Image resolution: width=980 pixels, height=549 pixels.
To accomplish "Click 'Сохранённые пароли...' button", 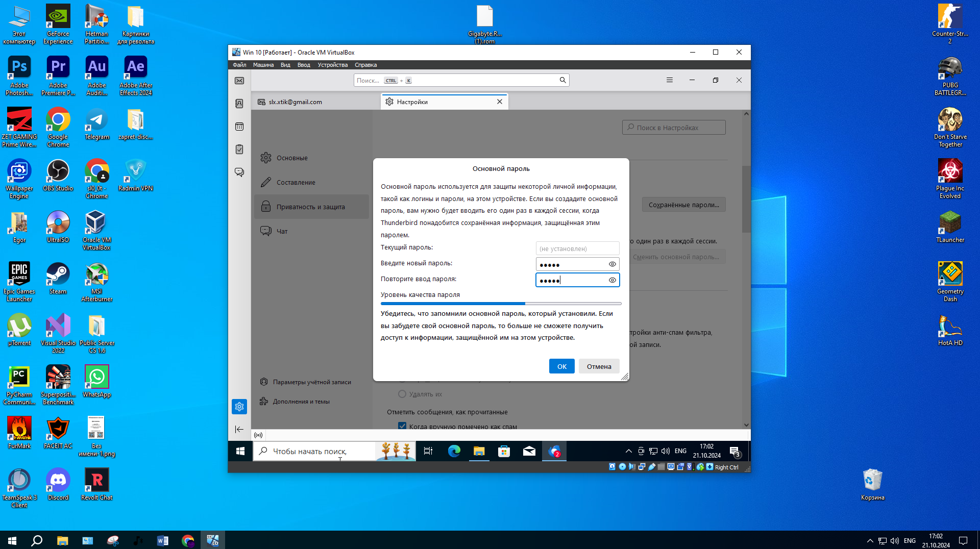I will pyautogui.click(x=683, y=205).
